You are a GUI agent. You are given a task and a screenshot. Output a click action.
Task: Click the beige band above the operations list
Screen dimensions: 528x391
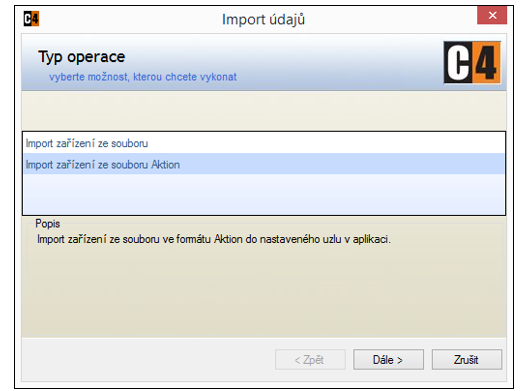tap(264, 110)
